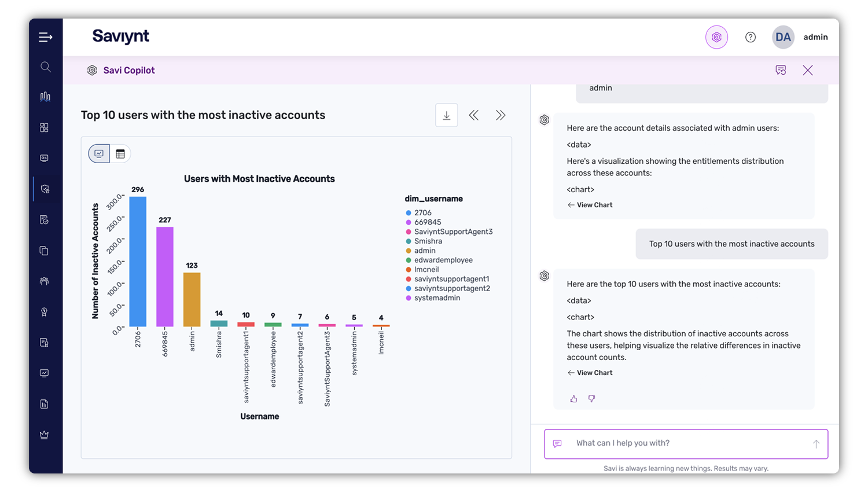Screen dimensions: 868x492
Task: Give thumbs down to the response
Action: coord(591,399)
